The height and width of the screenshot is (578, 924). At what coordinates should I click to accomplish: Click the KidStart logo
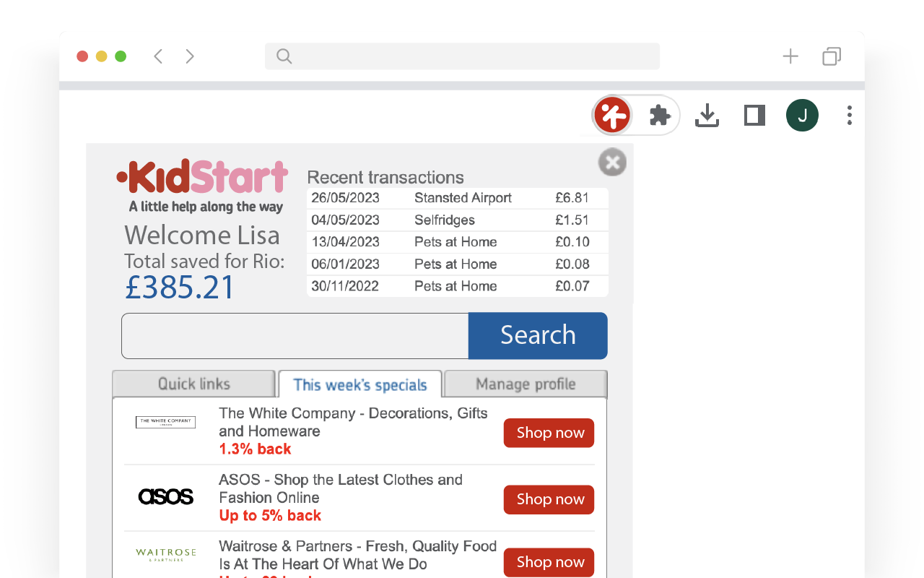point(203,186)
